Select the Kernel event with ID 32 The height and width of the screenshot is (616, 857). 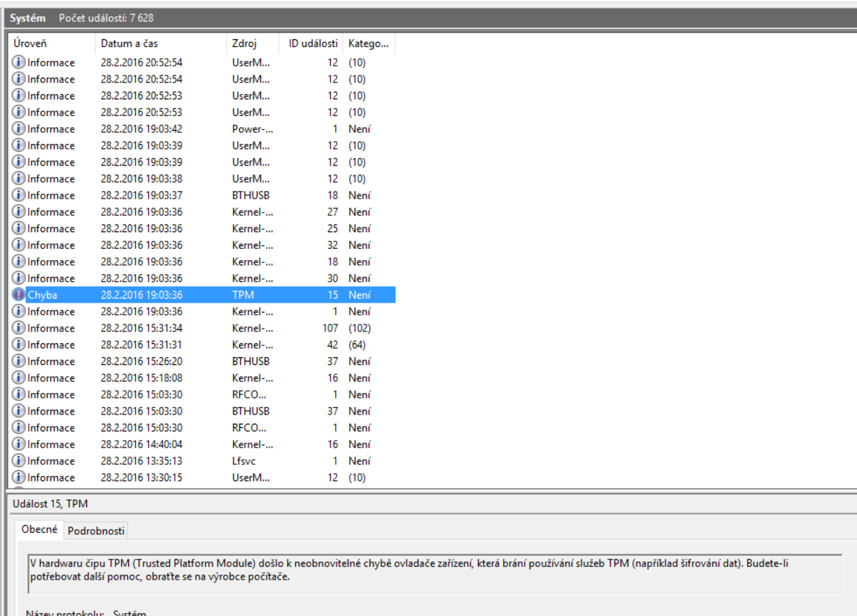pyautogui.click(x=202, y=245)
